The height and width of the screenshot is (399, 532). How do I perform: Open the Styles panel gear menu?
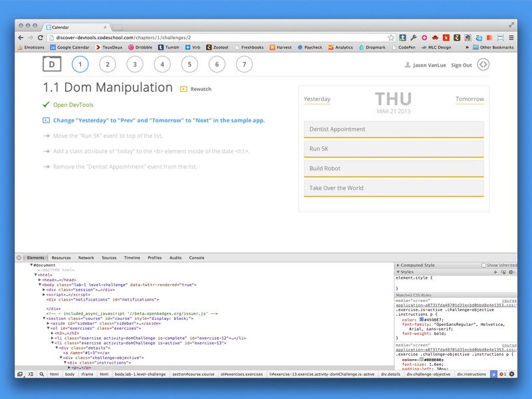click(511, 272)
